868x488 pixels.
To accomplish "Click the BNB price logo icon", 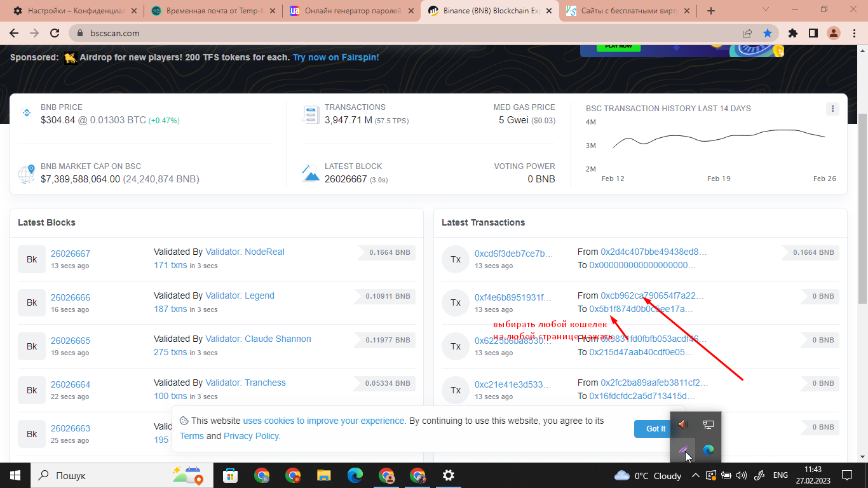I will pyautogui.click(x=27, y=113).
